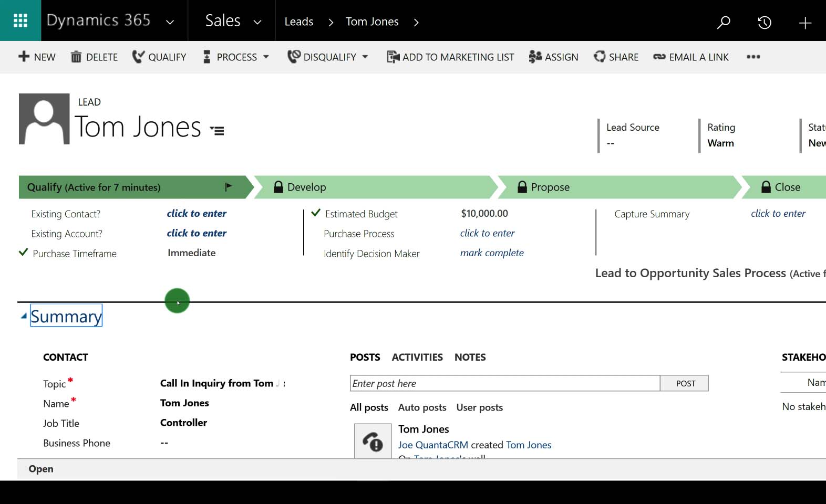Expand chevron after Tom Jones breadcrumb
This screenshot has width=826, height=504.
[x=416, y=22]
